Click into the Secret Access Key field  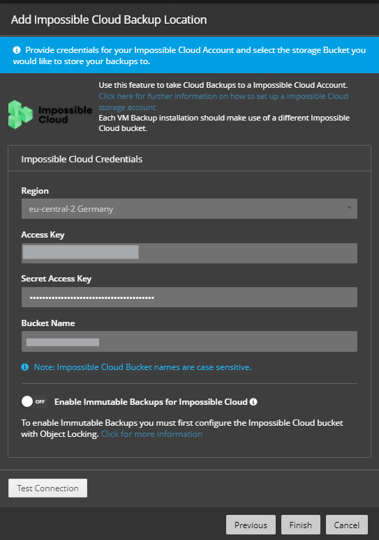[189, 297]
